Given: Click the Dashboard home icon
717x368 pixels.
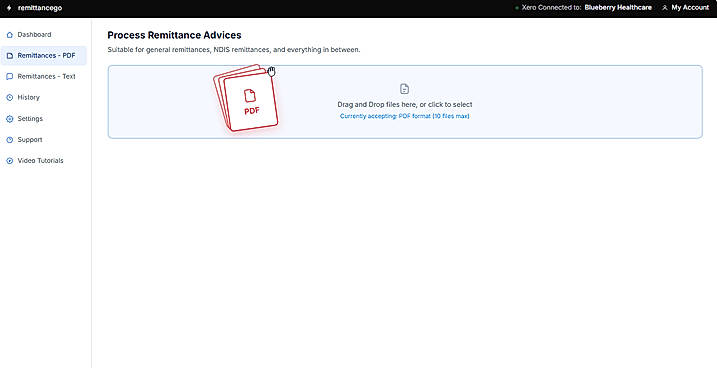Looking at the screenshot, I should [x=10, y=35].
